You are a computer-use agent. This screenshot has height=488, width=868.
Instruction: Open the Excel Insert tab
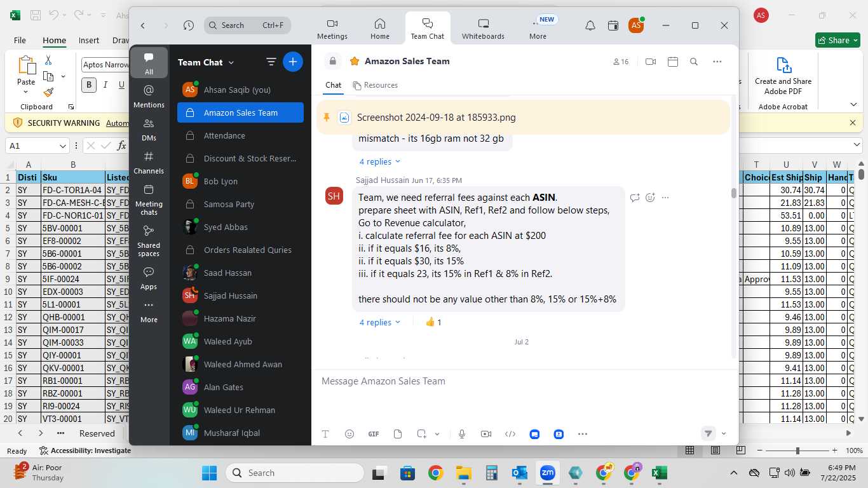pyautogui.click(x=89, y=40)
